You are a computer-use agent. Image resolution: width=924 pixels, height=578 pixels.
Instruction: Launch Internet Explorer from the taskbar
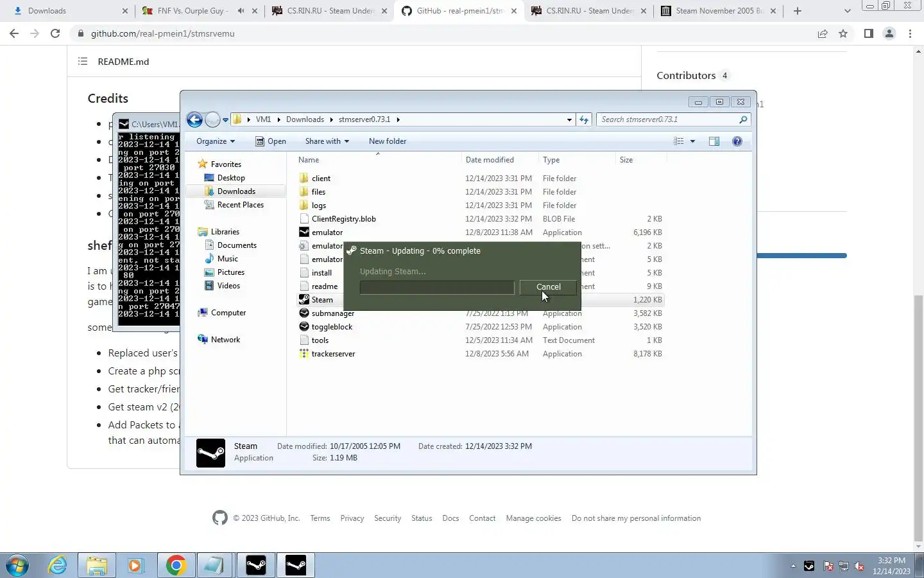(x=58, y=565)
